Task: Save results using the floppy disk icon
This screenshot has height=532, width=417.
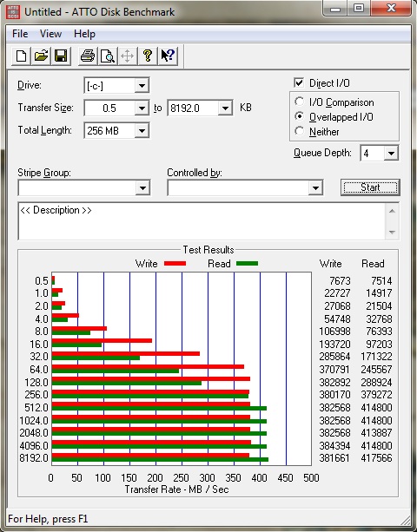Action: (61, 56)
